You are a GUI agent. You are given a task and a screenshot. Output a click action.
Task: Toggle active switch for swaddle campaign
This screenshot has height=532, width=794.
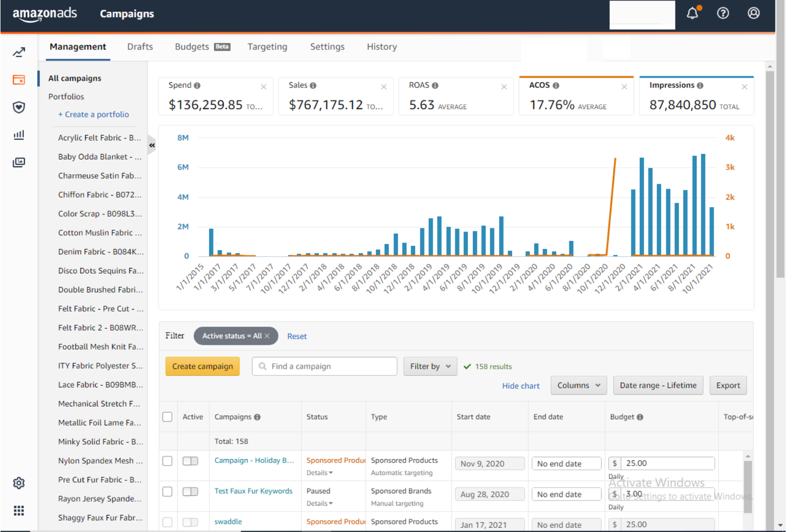click(190, 522)
